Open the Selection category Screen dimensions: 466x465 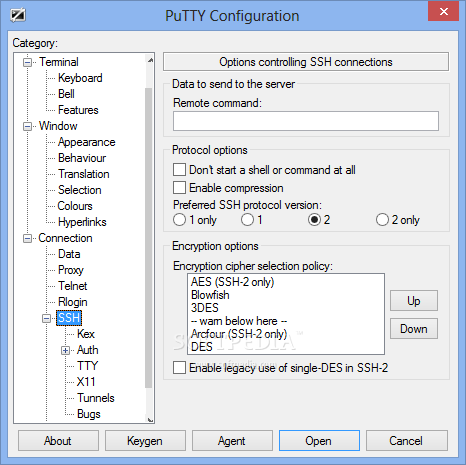(x=79, y=190)
